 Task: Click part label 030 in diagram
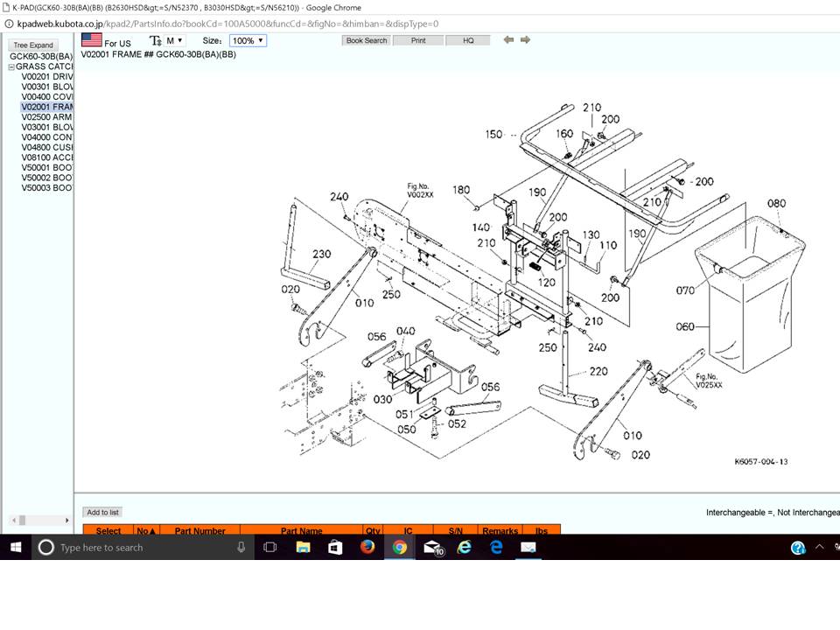(382, 400)
